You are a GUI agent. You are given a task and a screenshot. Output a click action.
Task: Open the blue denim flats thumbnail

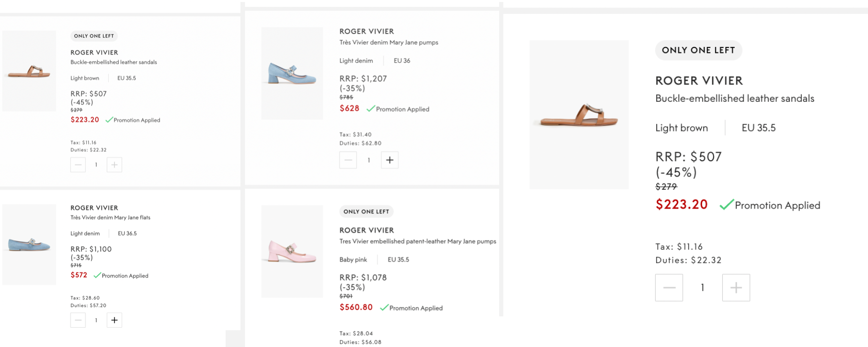[x=29, y=244]
